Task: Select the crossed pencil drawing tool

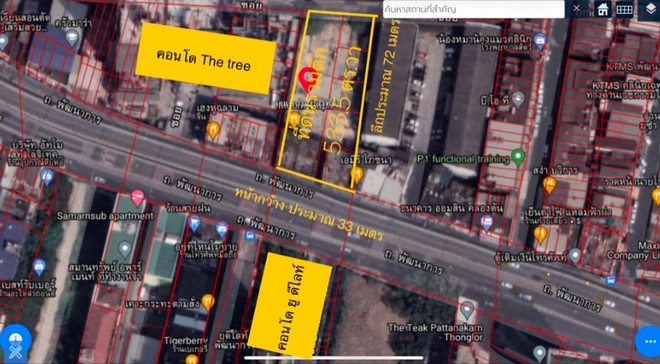Action: [x=15, y=353]
